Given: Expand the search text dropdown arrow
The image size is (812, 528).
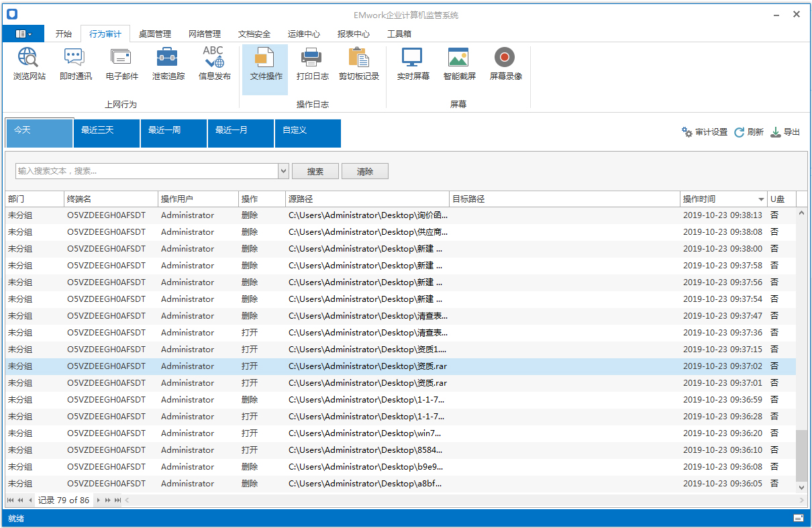Looking at the screenshot, I should pyautogui.click(x=283, y=171).
